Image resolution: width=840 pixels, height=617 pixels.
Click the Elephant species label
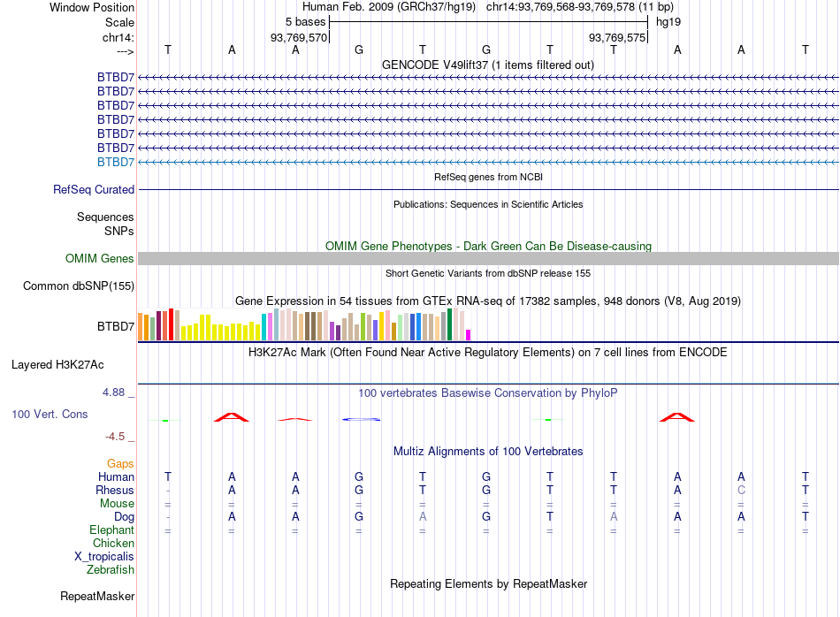pos(112,530)
